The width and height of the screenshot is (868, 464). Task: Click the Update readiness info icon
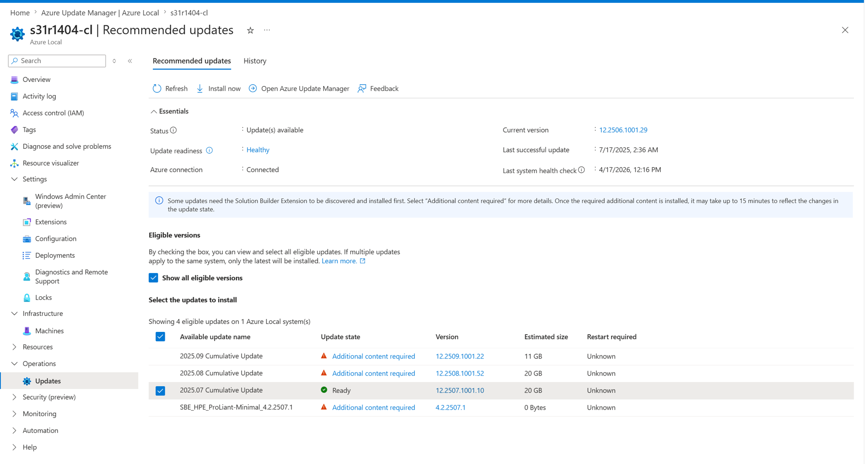coord(210,151)
